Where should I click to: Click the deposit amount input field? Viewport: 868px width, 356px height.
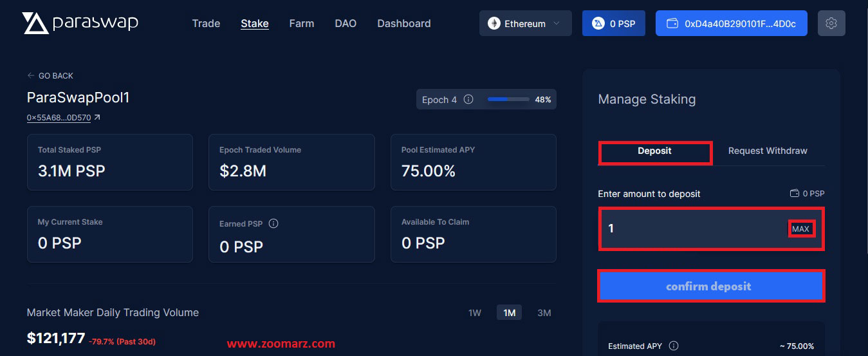pos(712,229)
